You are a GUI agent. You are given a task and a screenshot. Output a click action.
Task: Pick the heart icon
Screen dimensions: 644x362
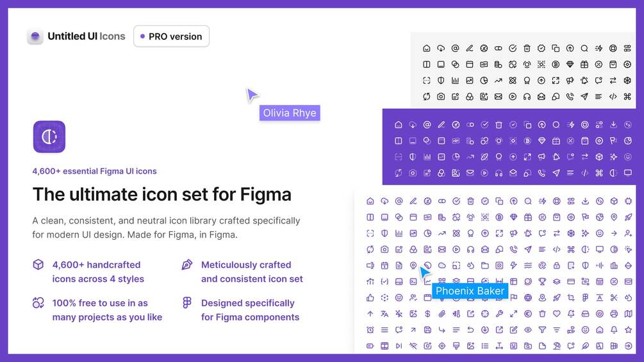pyautogui.click(x=556, y=314)
